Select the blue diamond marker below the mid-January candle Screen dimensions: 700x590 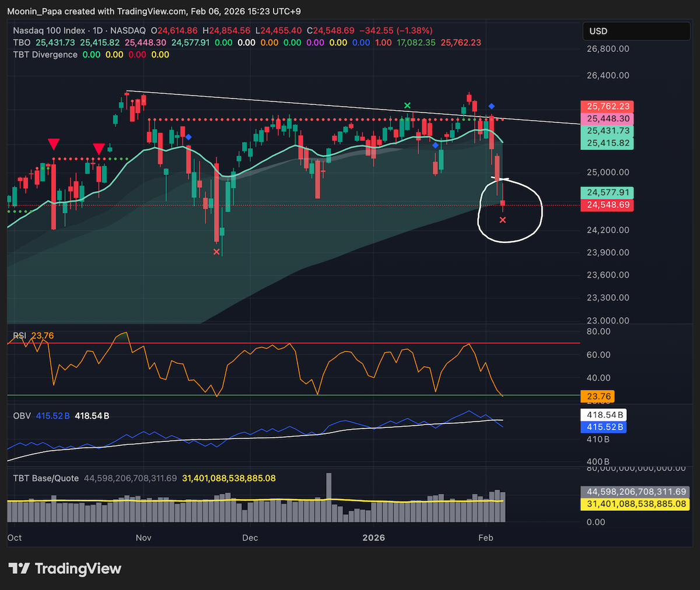click(436, 145)
